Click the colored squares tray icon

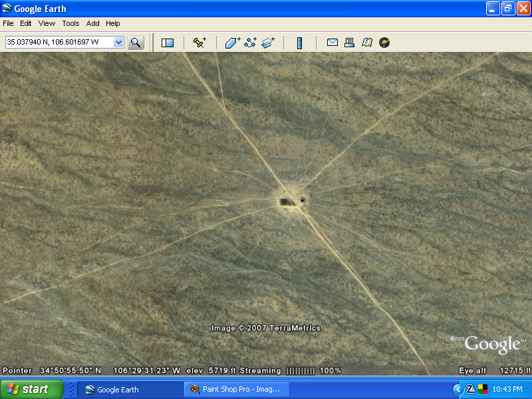(483, 389)
